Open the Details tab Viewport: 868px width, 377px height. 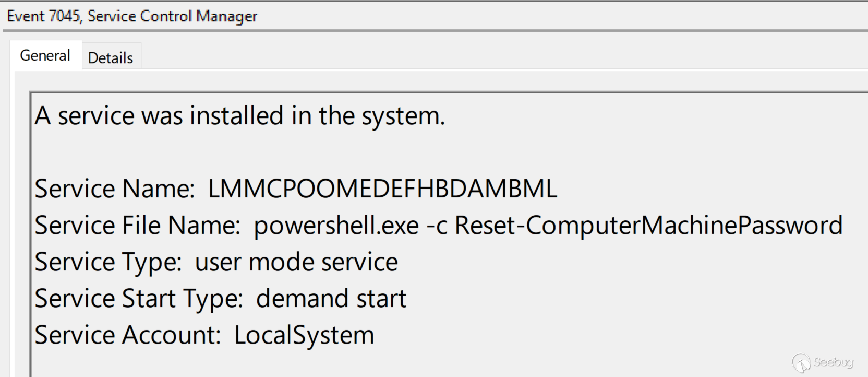(110, 57)
